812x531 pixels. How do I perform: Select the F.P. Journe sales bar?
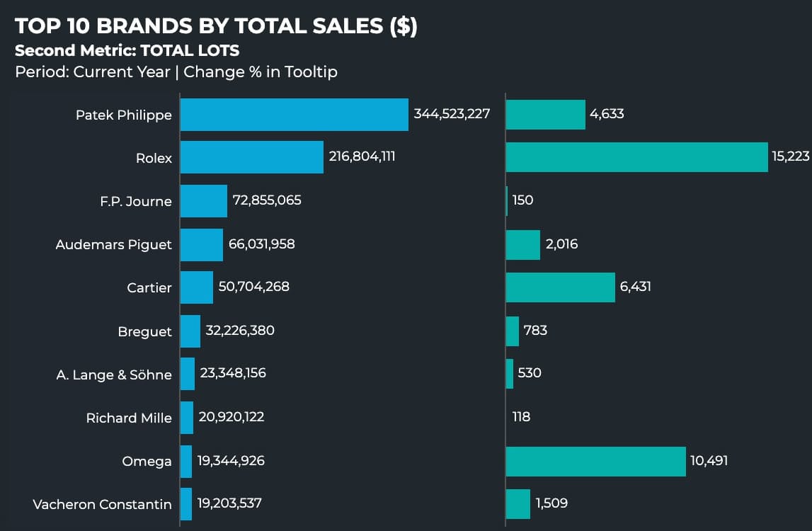click(x=204, y=201)
